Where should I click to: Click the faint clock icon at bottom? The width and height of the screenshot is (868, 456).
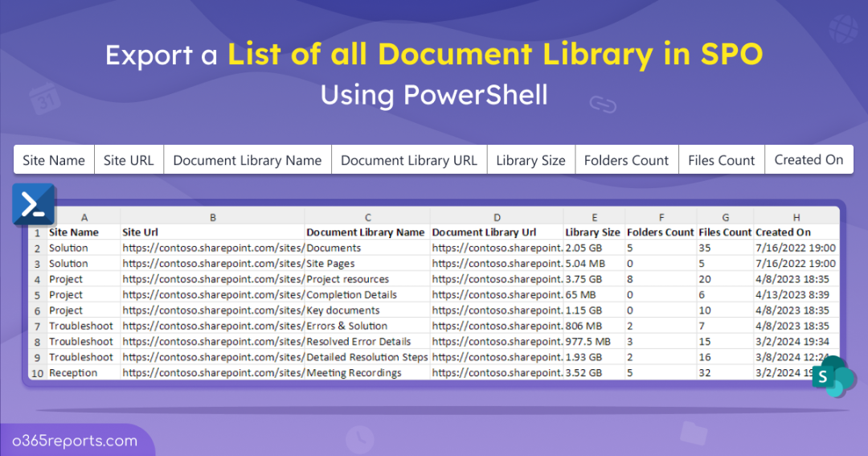361,438
